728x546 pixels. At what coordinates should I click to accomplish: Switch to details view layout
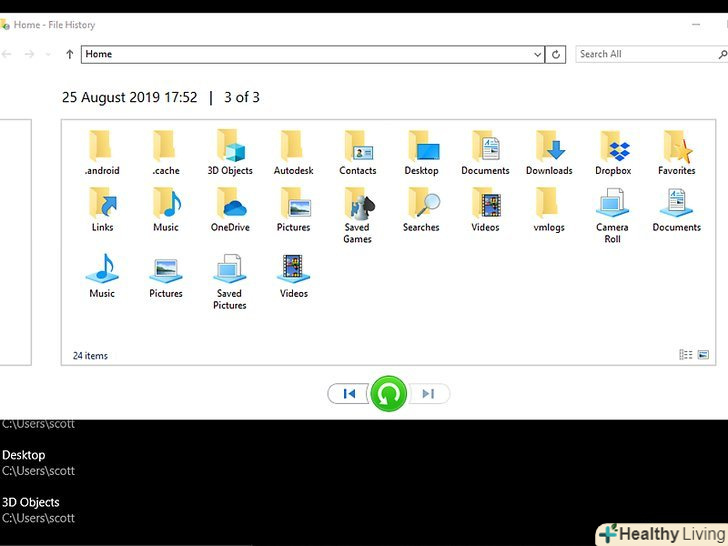coord(685,355)
